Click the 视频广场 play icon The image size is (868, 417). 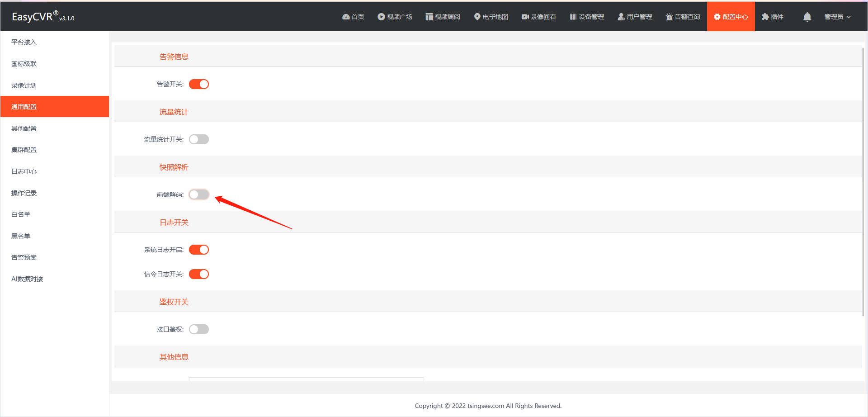381,17
